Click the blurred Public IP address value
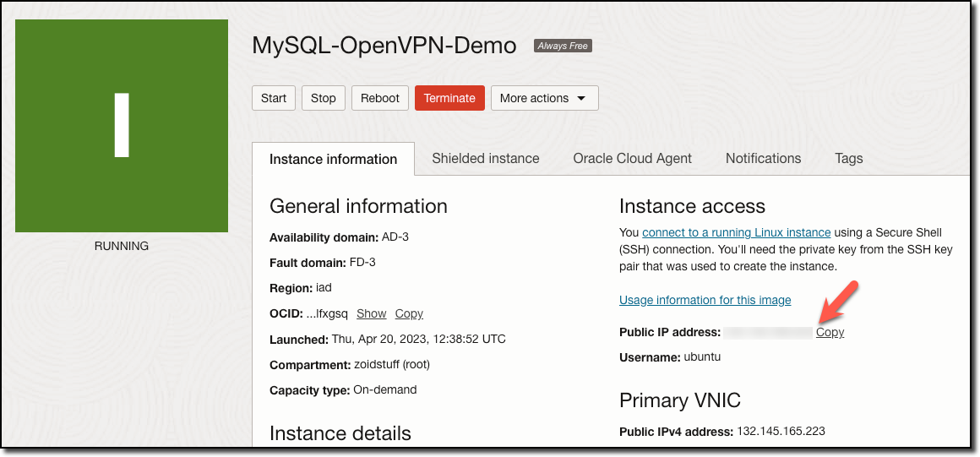Viewport: 980px width, 457px height. point(768,333)
